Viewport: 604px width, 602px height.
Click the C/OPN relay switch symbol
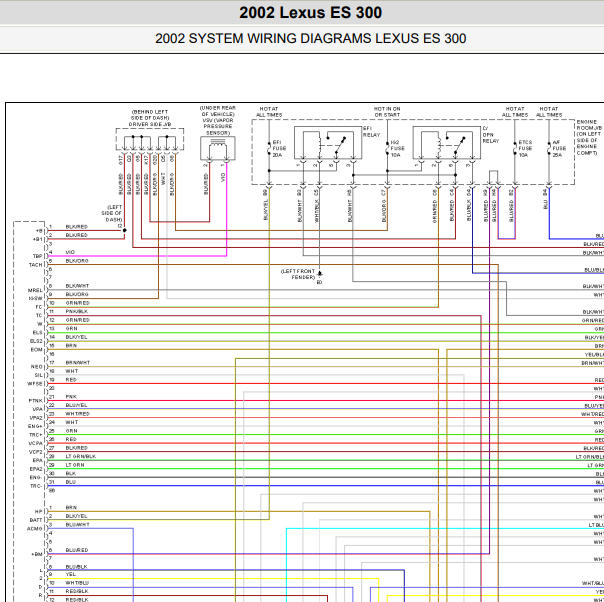point(456,145)
